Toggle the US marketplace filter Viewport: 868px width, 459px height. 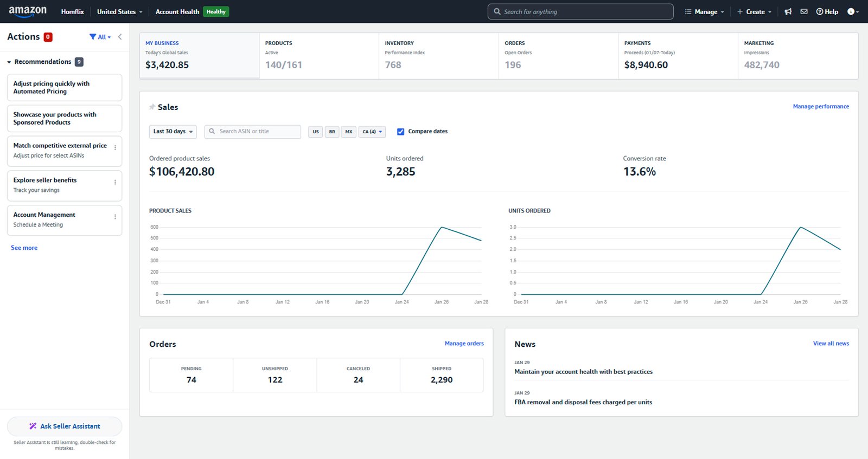(316, 132)
